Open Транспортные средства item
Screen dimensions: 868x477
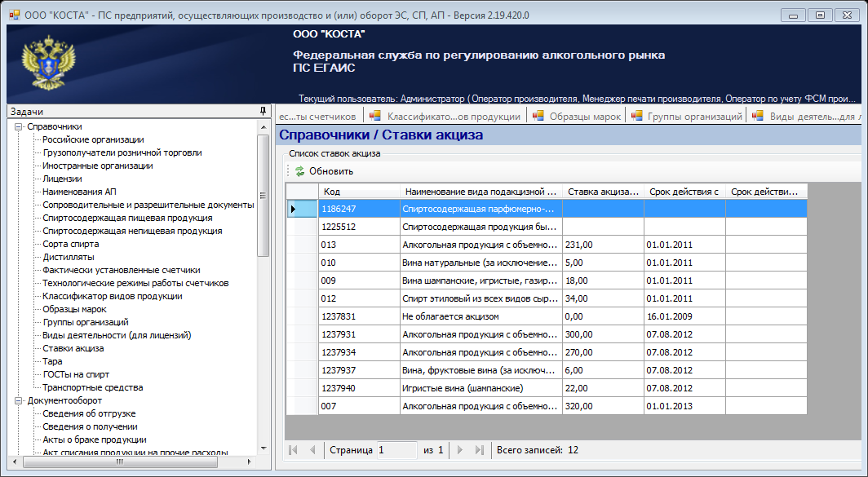[x=92, y=387]
